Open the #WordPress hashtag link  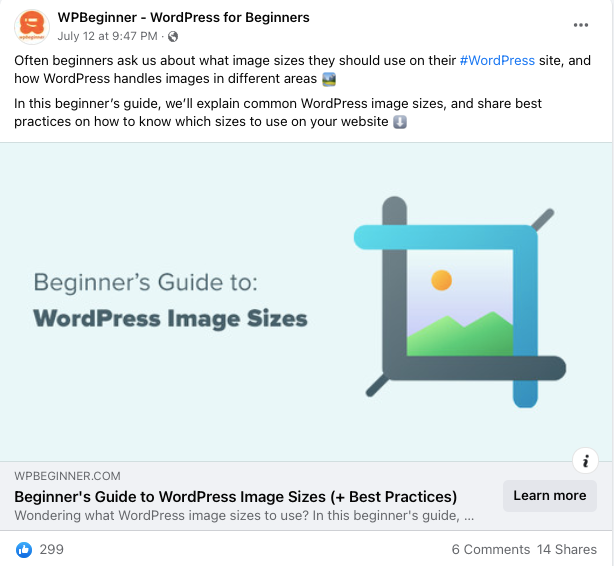coord(497,61)
